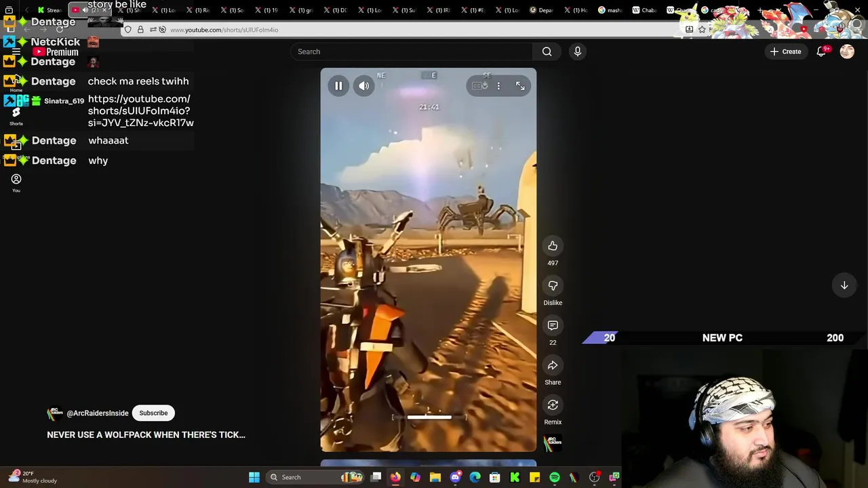Start voice search with microphone

pos(578,52)
